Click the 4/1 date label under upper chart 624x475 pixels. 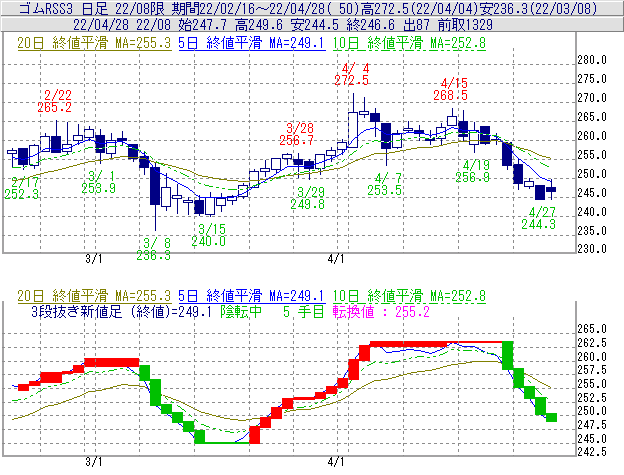(336, 259)
